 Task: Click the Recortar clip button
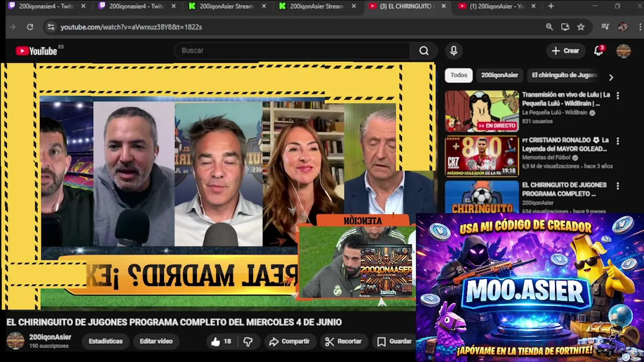pos(344,341)
